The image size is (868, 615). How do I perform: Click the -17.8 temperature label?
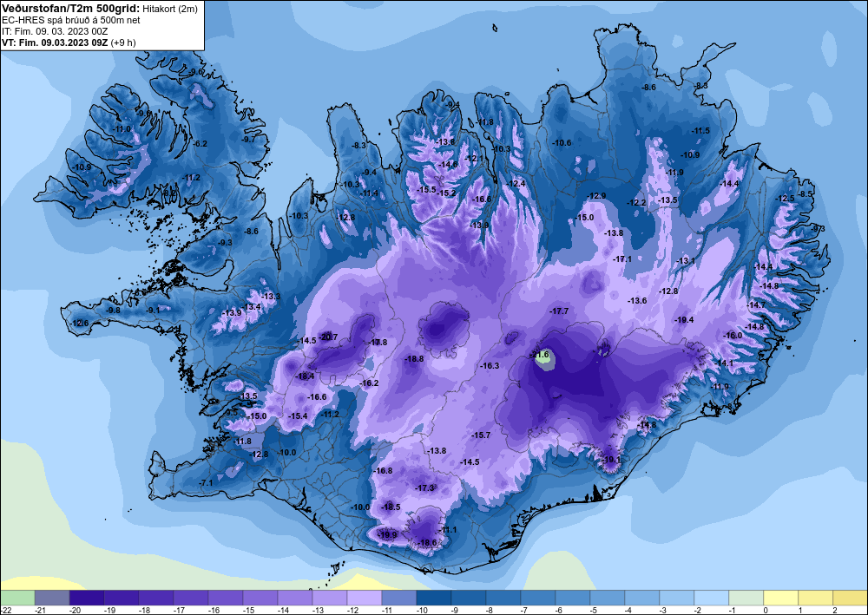(x=378, y=343)
